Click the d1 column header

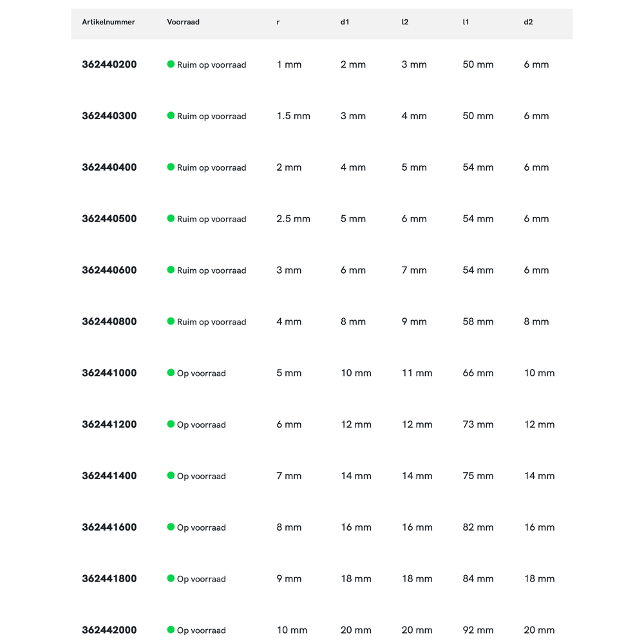(x=345, y=22)
